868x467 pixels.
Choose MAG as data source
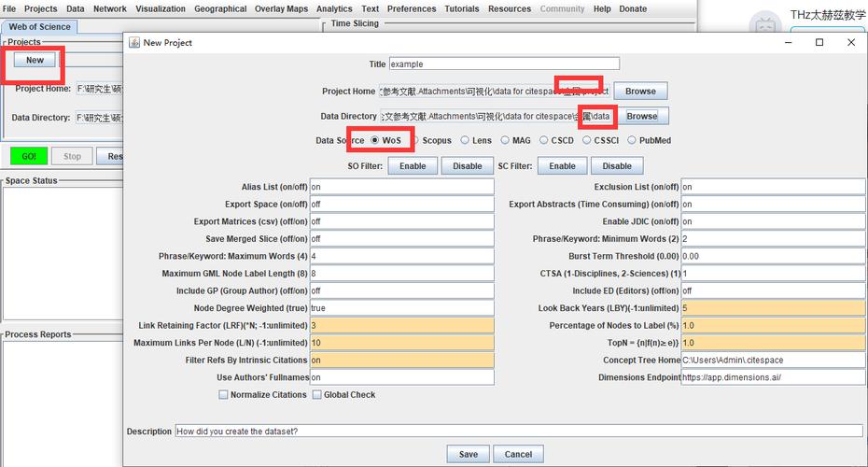tap(505, 140)
